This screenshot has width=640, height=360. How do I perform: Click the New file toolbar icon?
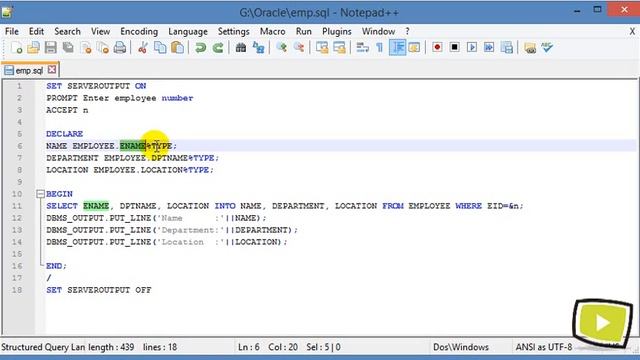click(x=16, y=48)
